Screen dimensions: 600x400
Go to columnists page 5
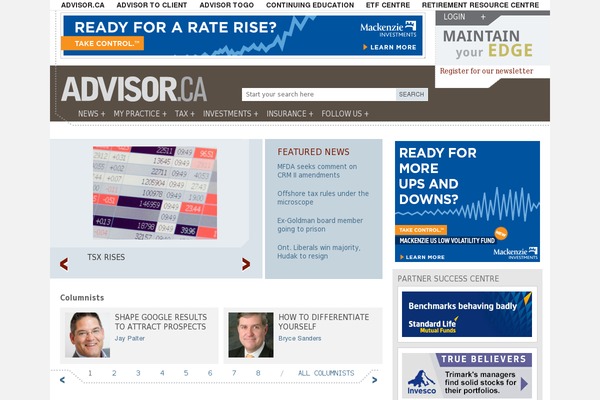pyautogui.click(x=186, y=373)
